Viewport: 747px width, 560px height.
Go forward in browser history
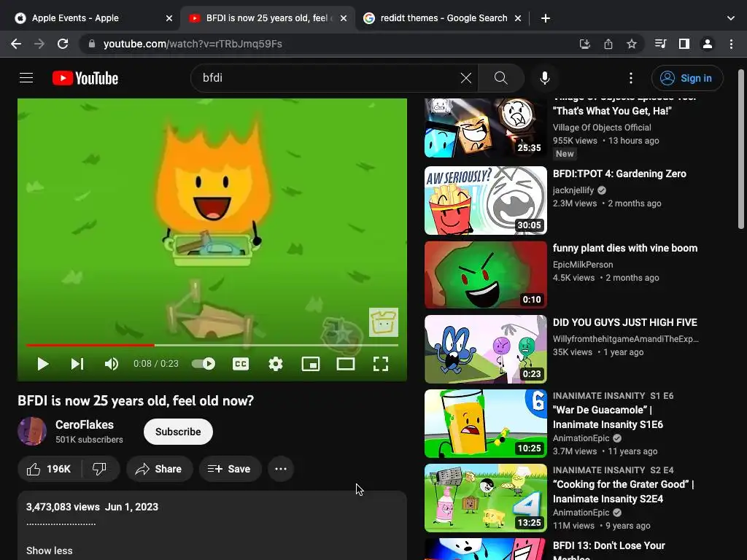[39, 44]
